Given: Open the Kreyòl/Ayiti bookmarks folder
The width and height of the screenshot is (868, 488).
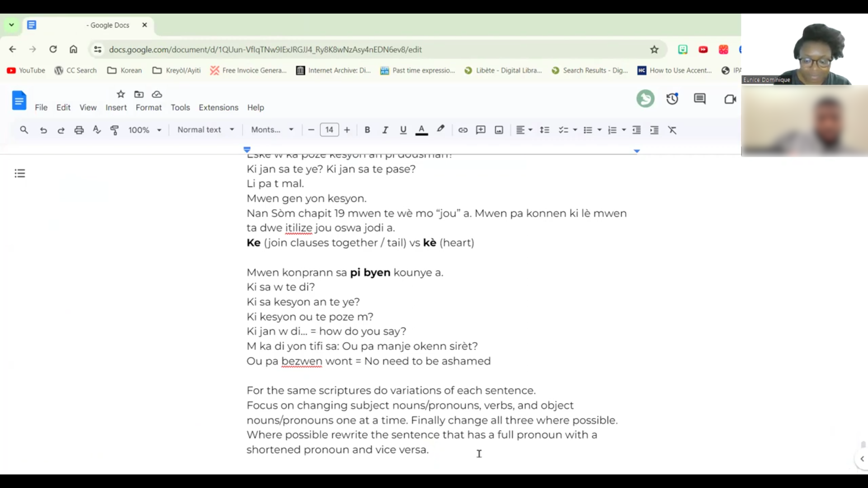Looking at the screenshot, I should pyautogui.click(x=176, y=70).
